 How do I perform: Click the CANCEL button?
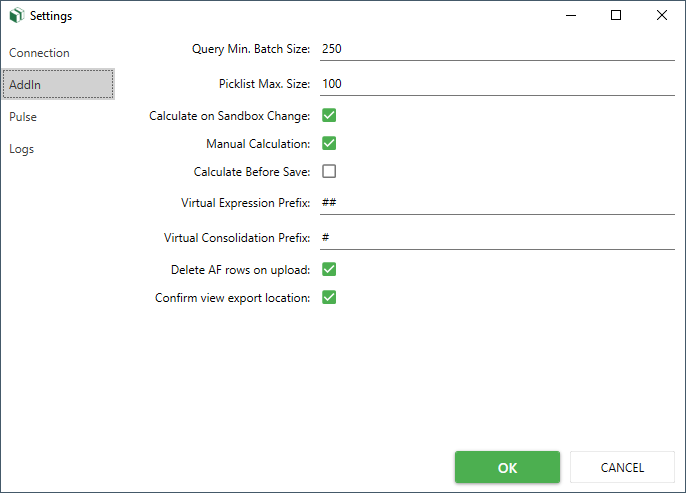(x=622, y=467)
